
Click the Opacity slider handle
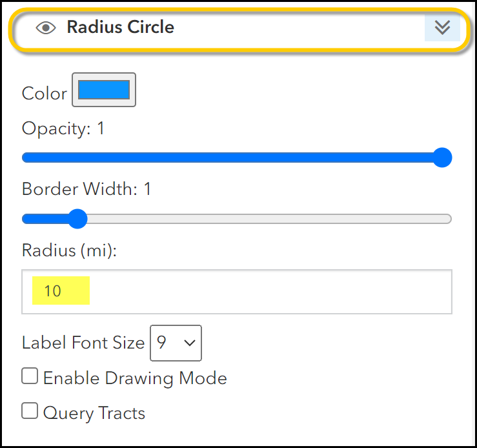click(x=442, y=158)
